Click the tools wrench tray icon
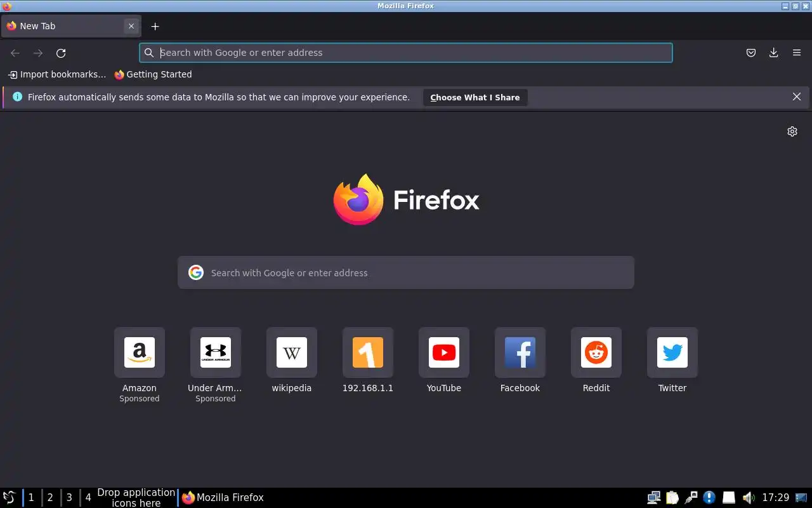 pos(691,497)
